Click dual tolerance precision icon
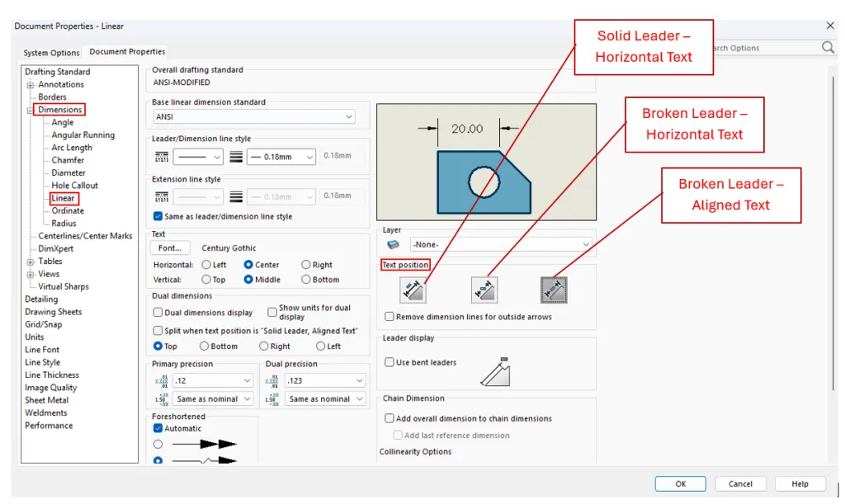This screenshot has width=845, height=504. (x=272, y=399)
